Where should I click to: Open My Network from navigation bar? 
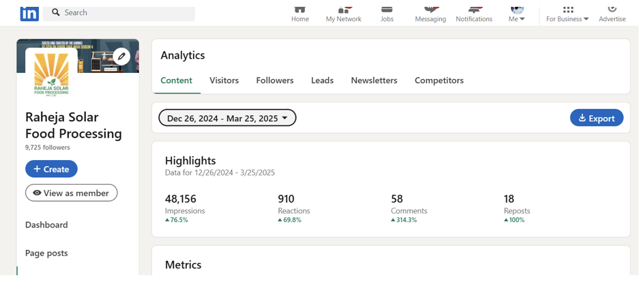coord(343,14)
